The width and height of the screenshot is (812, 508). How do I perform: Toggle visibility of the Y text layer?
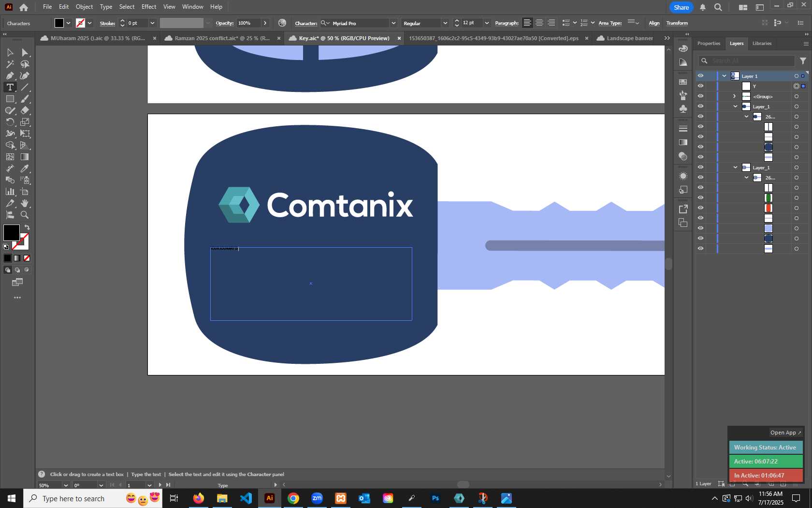click(x=700, y=86)
